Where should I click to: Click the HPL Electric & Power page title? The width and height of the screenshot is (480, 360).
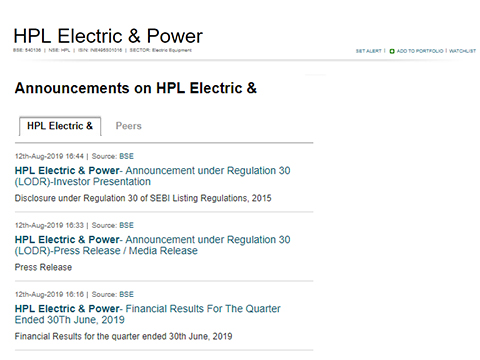[108, 36]
